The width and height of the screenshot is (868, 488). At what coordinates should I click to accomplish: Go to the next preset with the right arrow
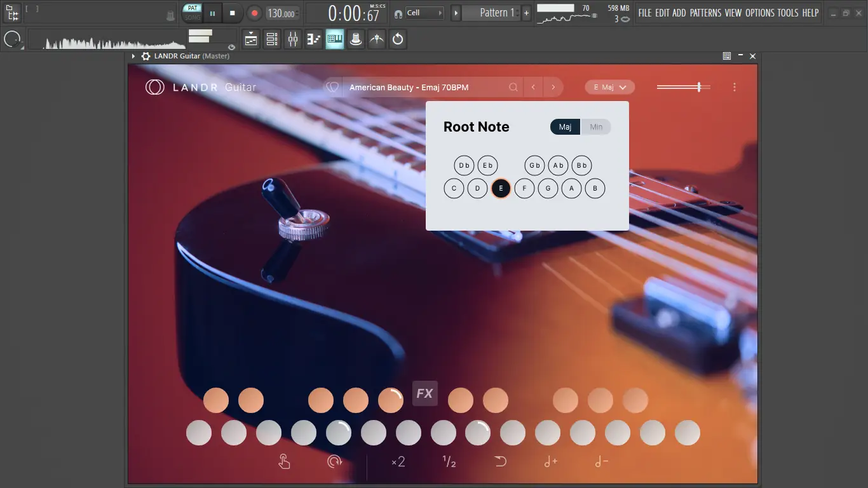553,88
